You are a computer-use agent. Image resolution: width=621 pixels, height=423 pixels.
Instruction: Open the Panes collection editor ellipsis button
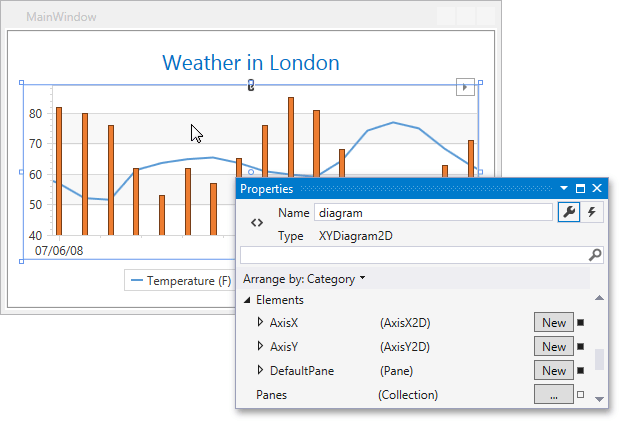coord(554,394)
